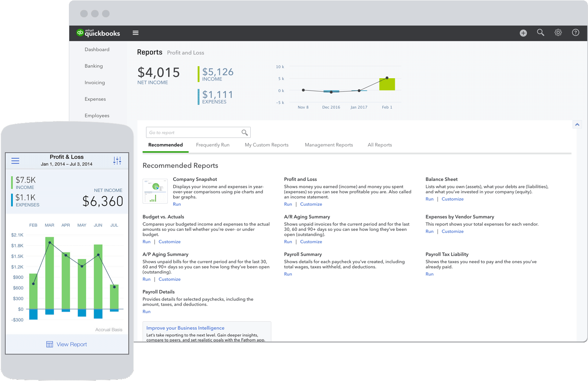Run the Balance Sheet report
588x382 pixels.
430,199
